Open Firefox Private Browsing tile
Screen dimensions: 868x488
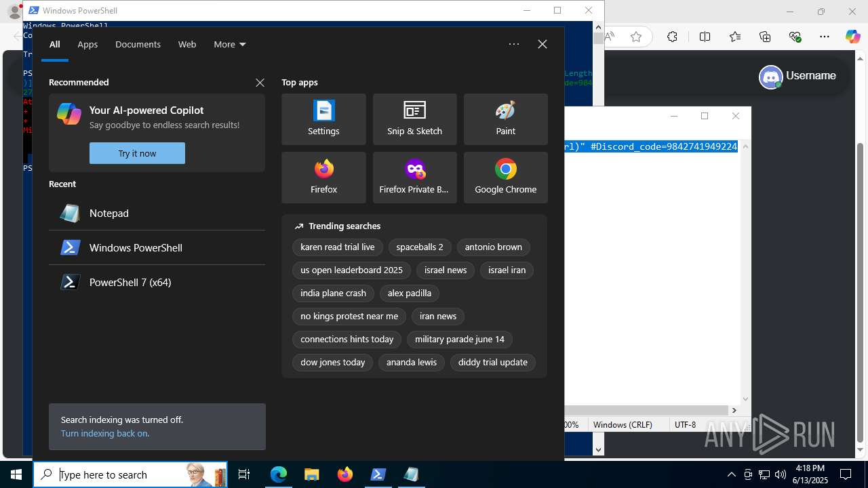coord(414,178)
